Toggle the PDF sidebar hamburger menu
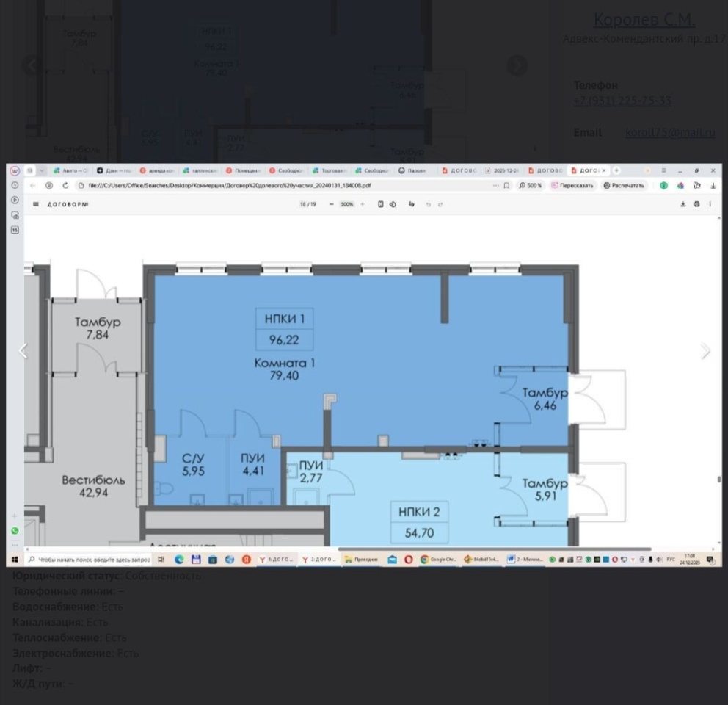The image size is (728, 705). coord(36,204)
